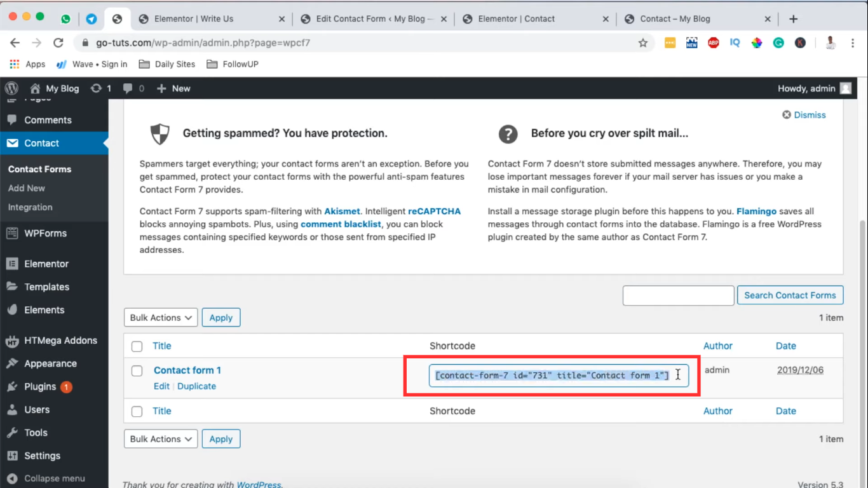Image resolution: width=868 pixels, height=488 pixels.
Task: Reload the current page
Action: click(58, 43)
